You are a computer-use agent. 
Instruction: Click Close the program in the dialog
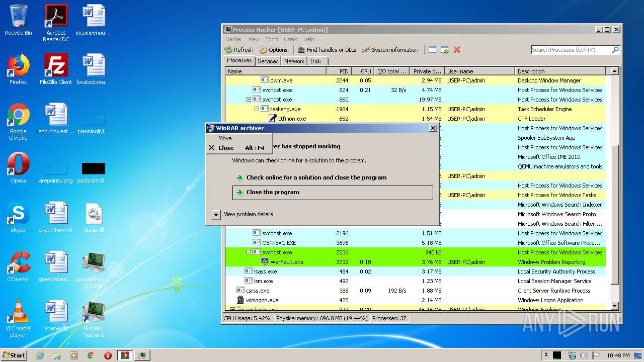click(x=333, y=193)
